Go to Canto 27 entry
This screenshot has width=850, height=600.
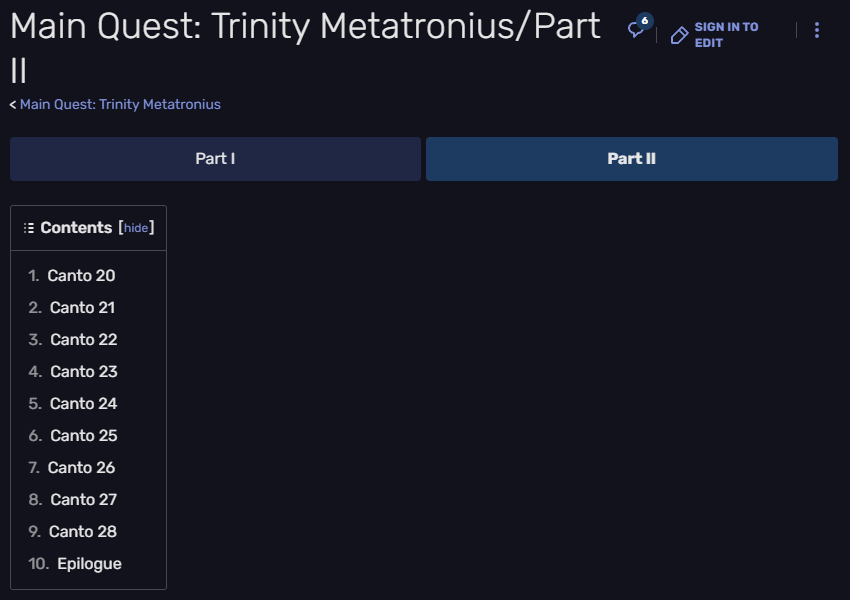point(83,499)
